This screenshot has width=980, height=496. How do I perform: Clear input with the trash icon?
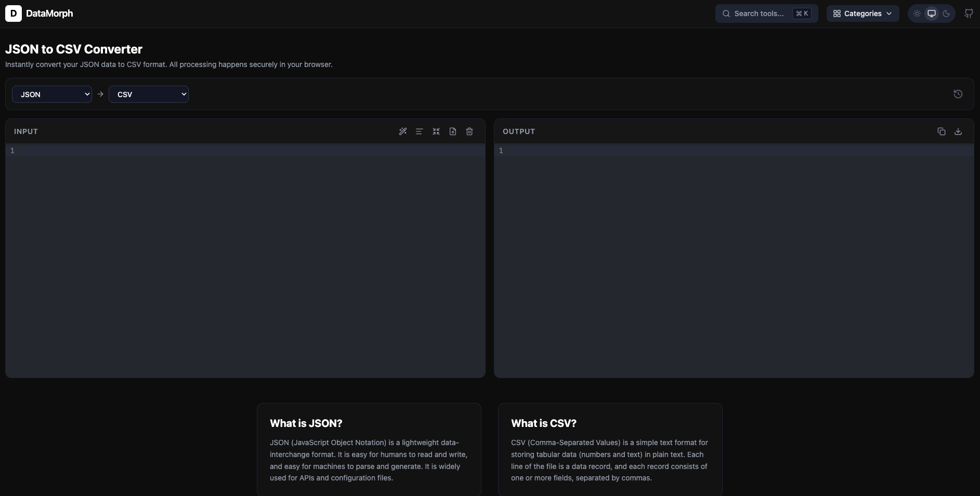click(x=469, y=131)
